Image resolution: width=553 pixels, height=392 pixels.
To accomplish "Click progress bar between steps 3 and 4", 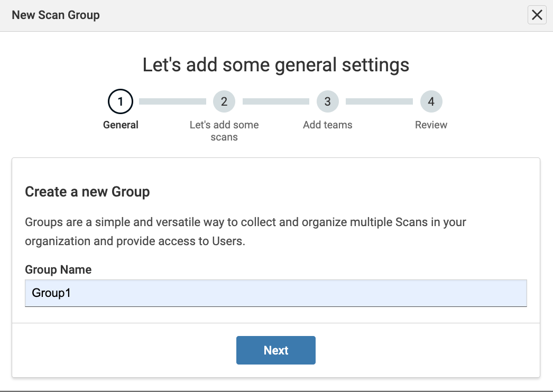I will coord(380,101).
